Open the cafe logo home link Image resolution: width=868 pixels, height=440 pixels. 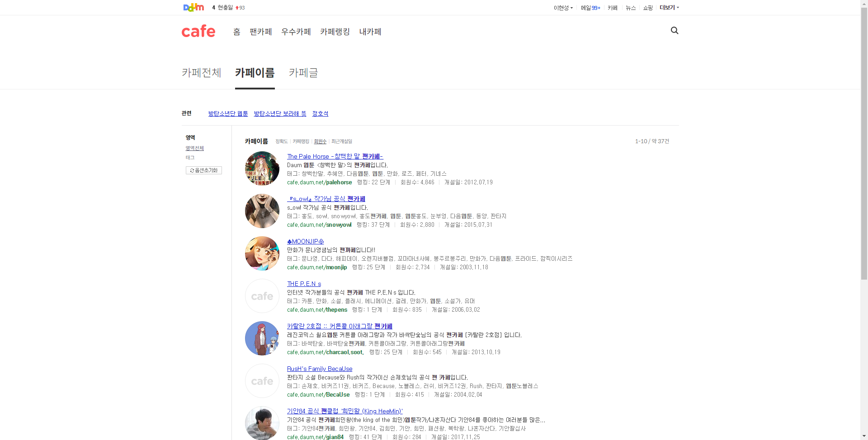click(198, 31)
